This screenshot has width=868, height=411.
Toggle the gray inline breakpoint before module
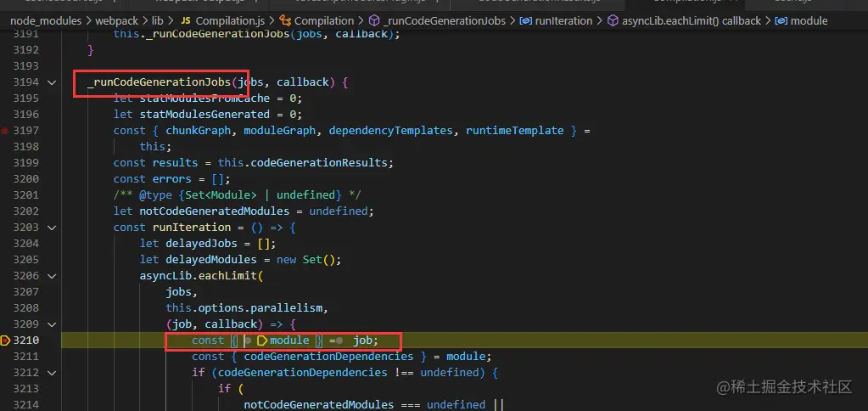pyautogui.click(x=249, y=341)
